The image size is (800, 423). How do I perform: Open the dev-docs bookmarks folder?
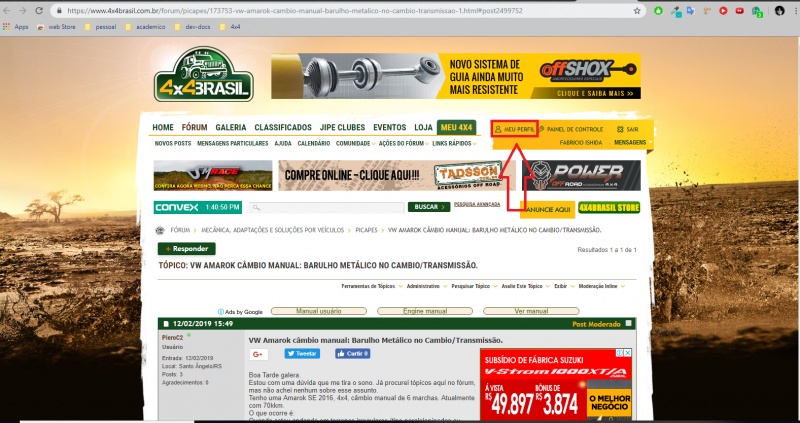pos(192,27)
